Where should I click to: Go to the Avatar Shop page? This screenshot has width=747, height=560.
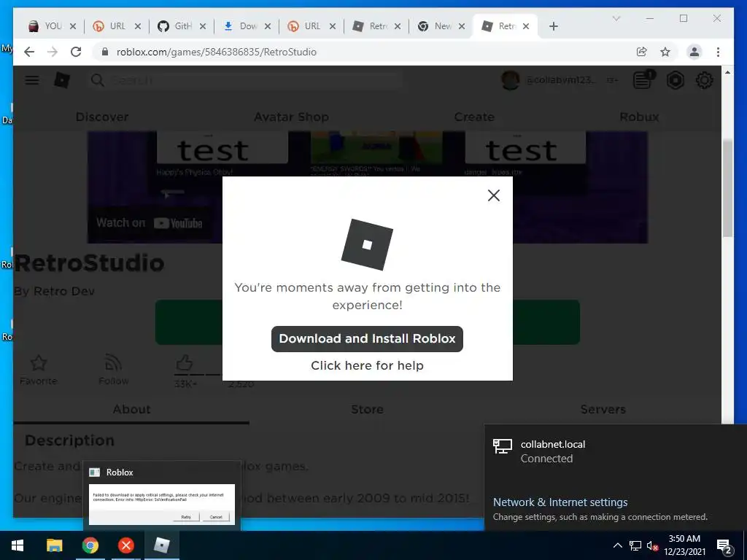point(291,117)
